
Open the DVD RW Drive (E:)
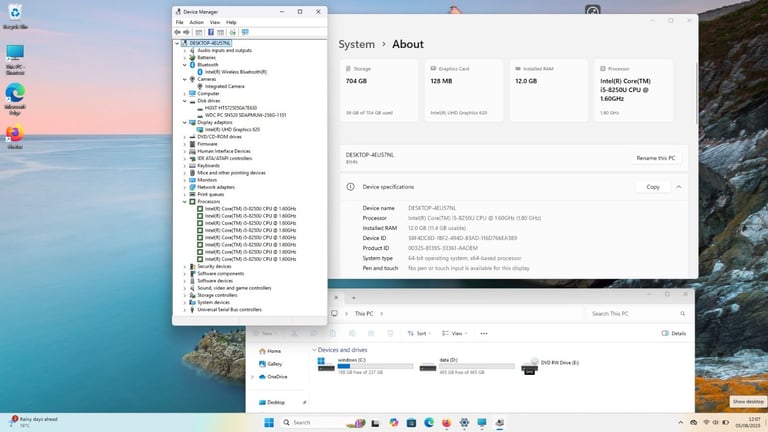click(x=550, y=365)
